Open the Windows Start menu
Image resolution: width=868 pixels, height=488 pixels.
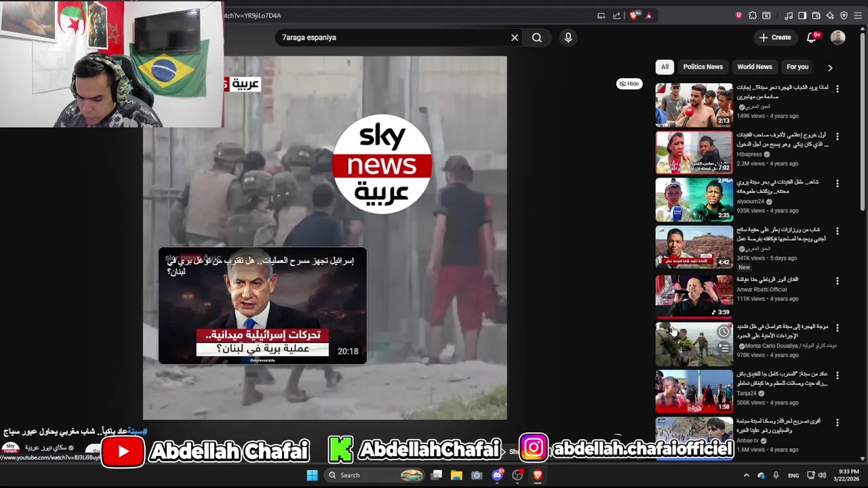pyautogui.click(x=312, y=475)
